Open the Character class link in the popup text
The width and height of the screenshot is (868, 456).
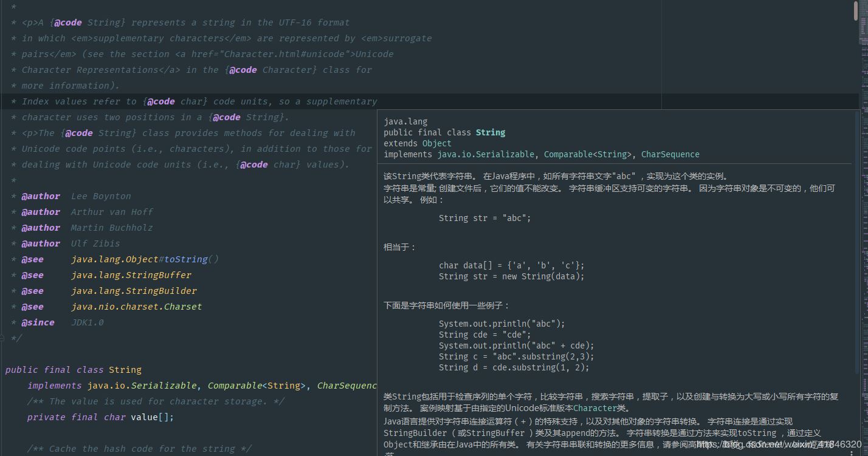tap(594, 408)
